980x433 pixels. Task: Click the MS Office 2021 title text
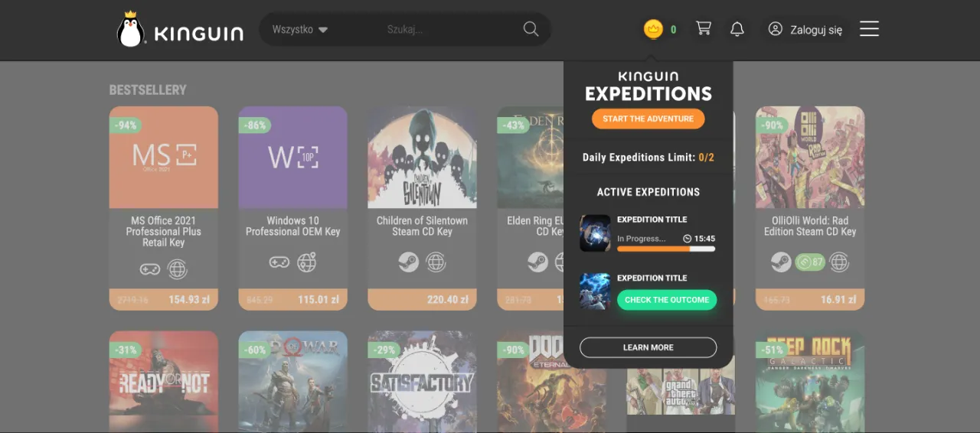[163, 231]
